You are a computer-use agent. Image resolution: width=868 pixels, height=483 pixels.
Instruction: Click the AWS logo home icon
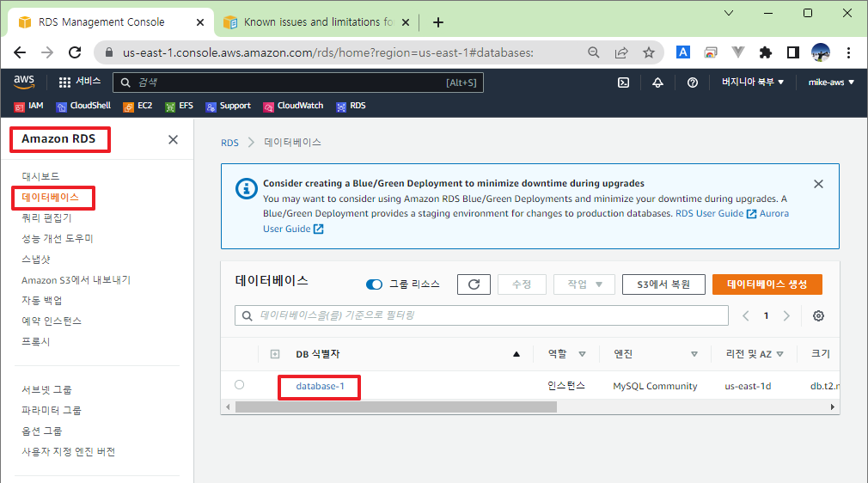coord(24,82)
